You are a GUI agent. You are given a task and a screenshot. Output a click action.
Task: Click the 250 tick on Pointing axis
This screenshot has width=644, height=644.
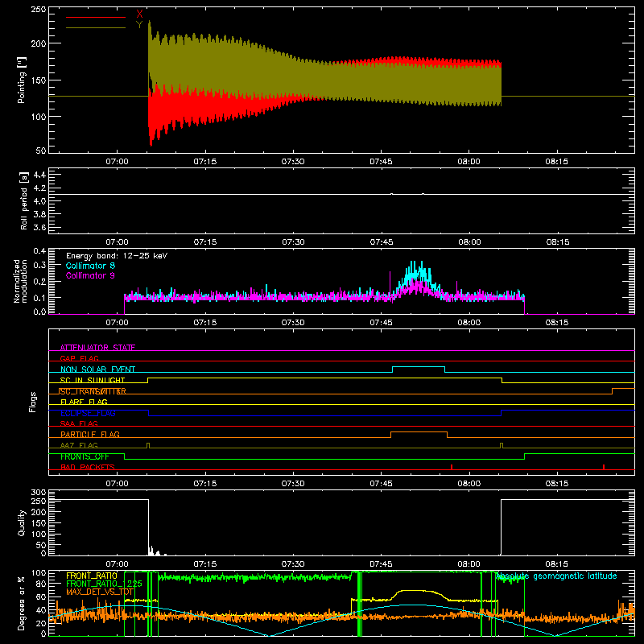[x=39, y=9]
